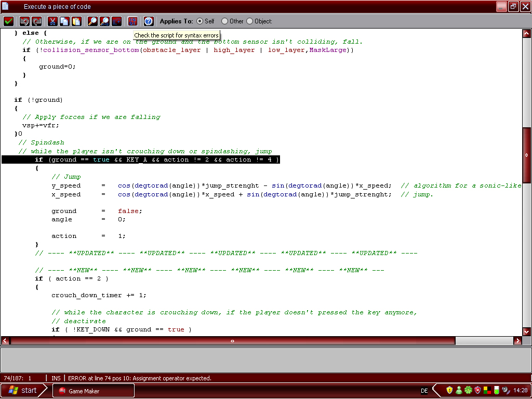Click the horizontal scrollbar left arrow

pos(5,341)
